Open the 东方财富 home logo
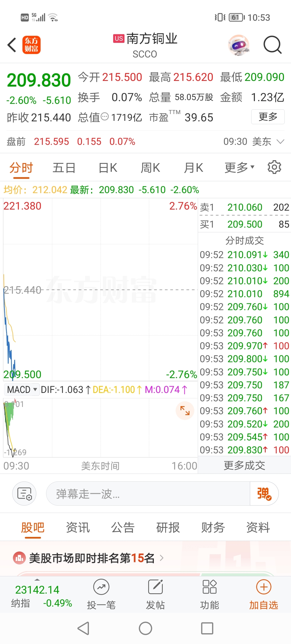Image resolution: width=291 pixels, height=644 pixels. point(31,45)
